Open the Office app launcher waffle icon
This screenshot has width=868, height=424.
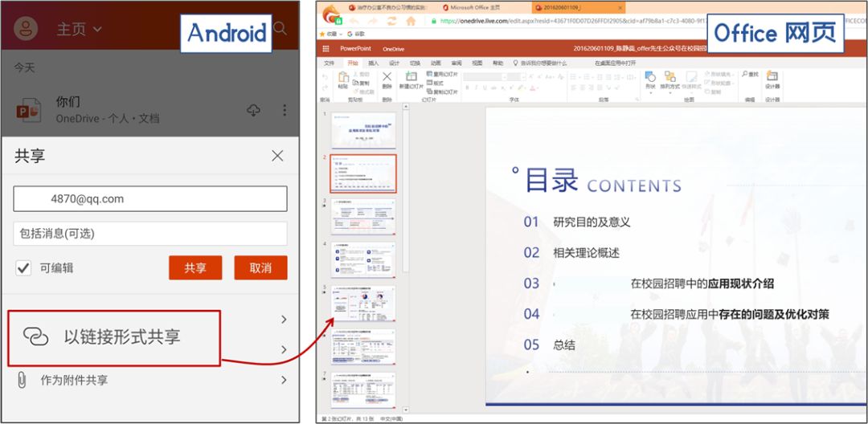326,49
